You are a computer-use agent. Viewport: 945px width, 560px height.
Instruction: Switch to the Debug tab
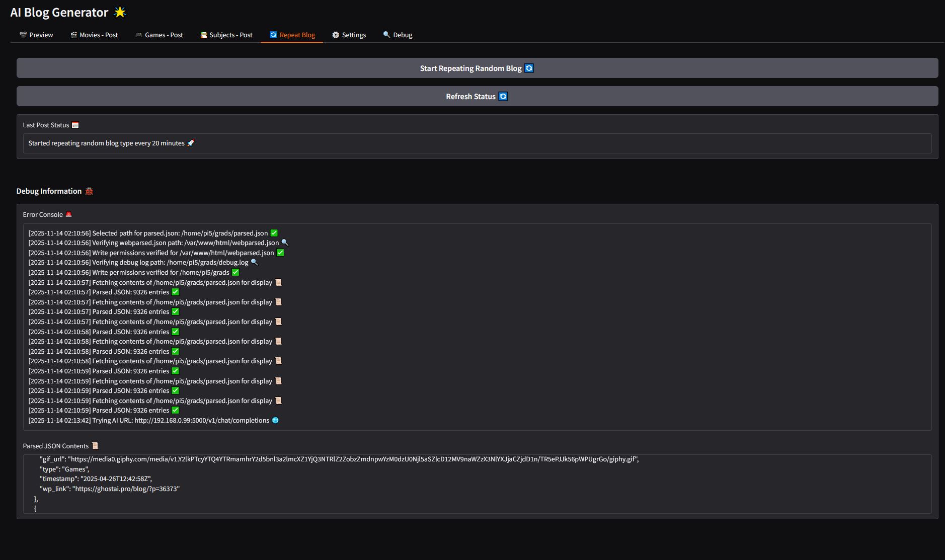398,35
